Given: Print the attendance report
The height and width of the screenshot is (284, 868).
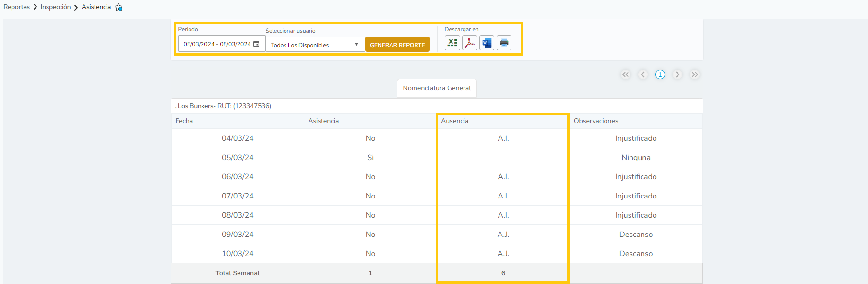Looking at the screenshot, I should click(x=504, y=43).
